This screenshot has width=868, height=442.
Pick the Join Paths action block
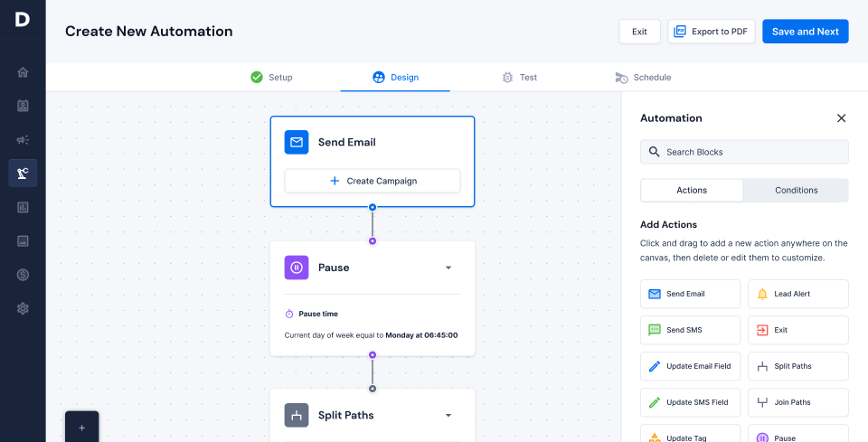coord(798,402)
